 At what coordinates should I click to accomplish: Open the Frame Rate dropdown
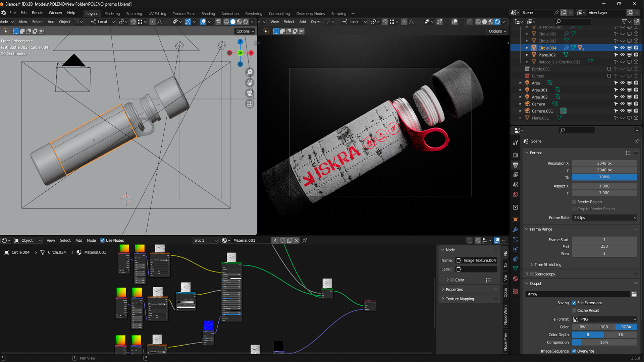pyautogui.click(x=604, y=218)
